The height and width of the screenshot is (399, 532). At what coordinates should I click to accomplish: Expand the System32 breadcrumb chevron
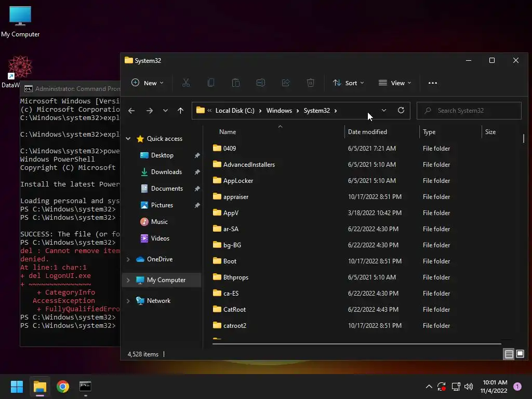(x=336, y=111)
